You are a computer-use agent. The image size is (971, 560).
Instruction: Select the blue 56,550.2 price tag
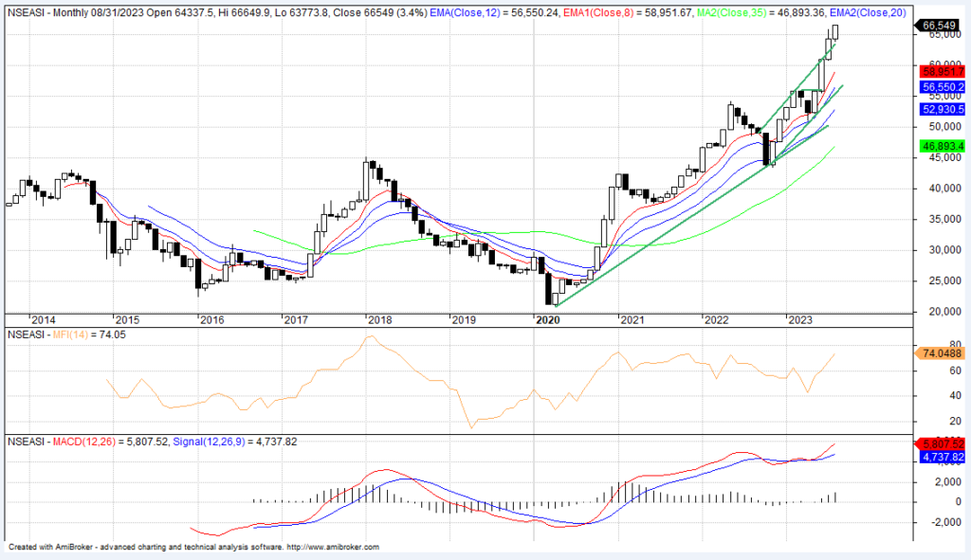click(x=940, y=86)
